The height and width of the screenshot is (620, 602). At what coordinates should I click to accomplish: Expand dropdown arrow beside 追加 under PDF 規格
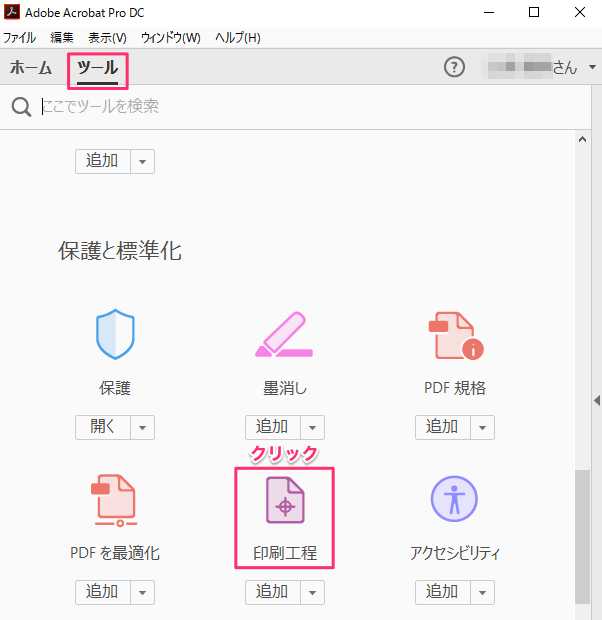483,427
